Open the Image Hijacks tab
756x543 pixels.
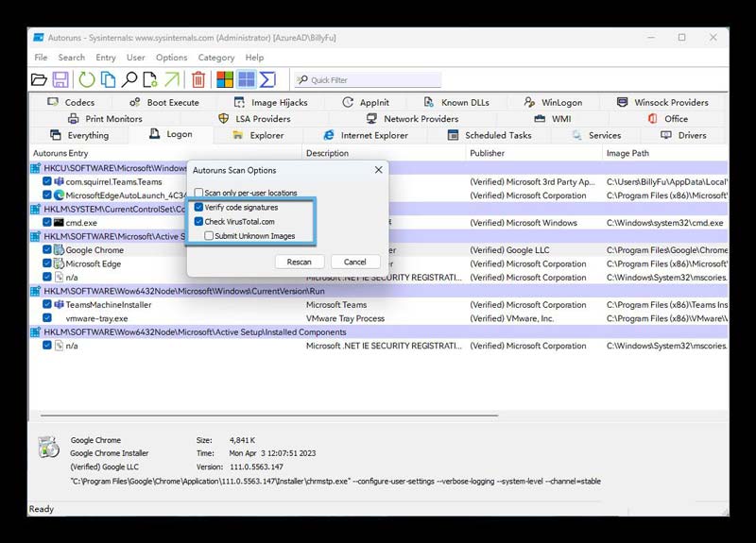[x=270, y=102]
